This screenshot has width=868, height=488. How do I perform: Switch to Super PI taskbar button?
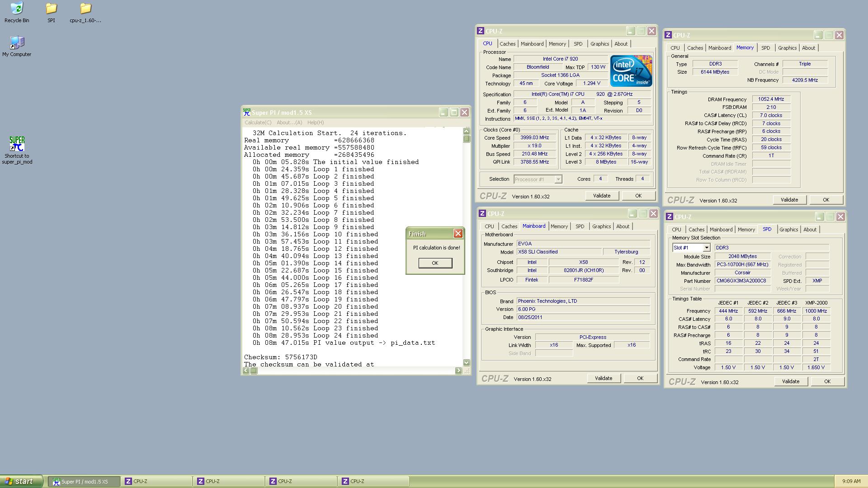point(84,482)
